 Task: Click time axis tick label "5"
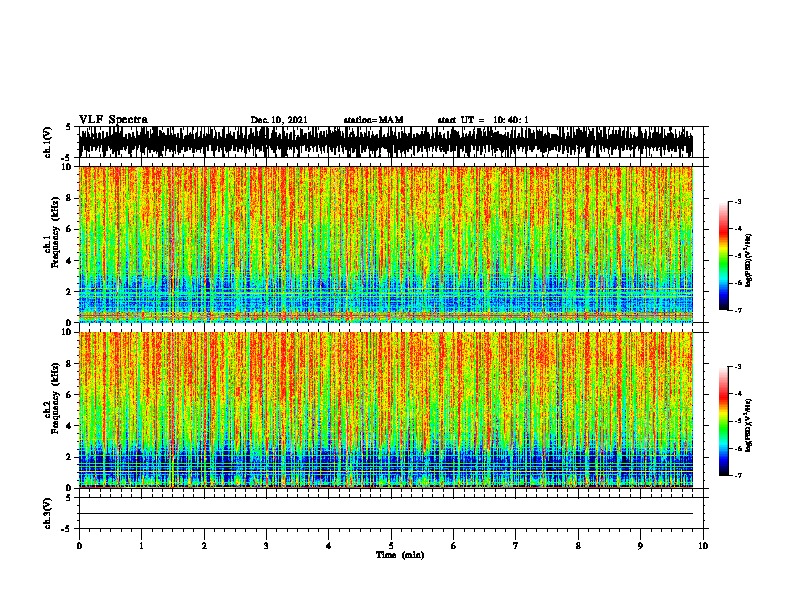click(391, 545)
